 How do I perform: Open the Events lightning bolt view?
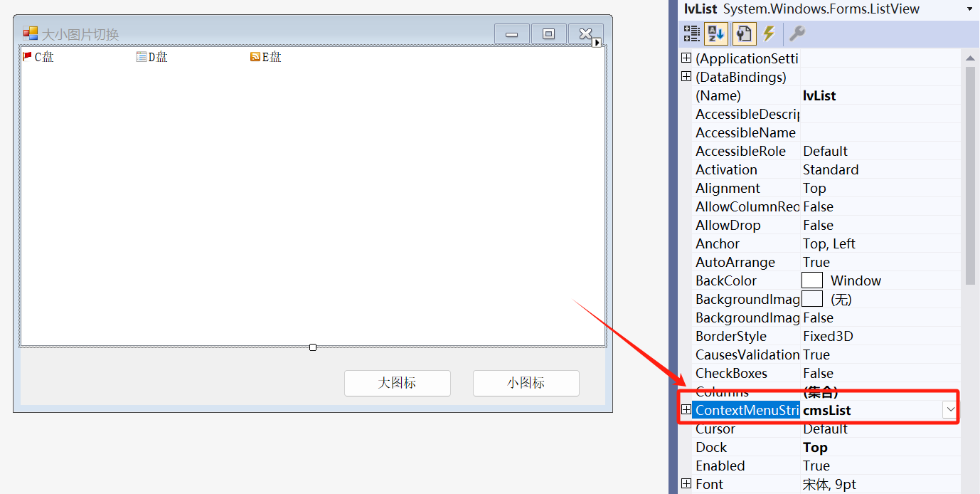point(768,33)
